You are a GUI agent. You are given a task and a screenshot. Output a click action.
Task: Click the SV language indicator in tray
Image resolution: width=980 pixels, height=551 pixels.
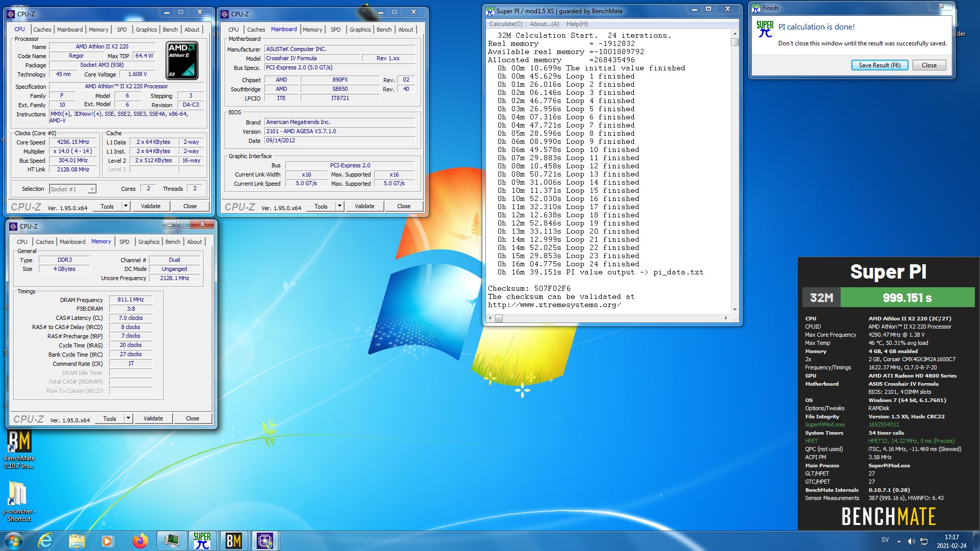(x=885, y=540)
